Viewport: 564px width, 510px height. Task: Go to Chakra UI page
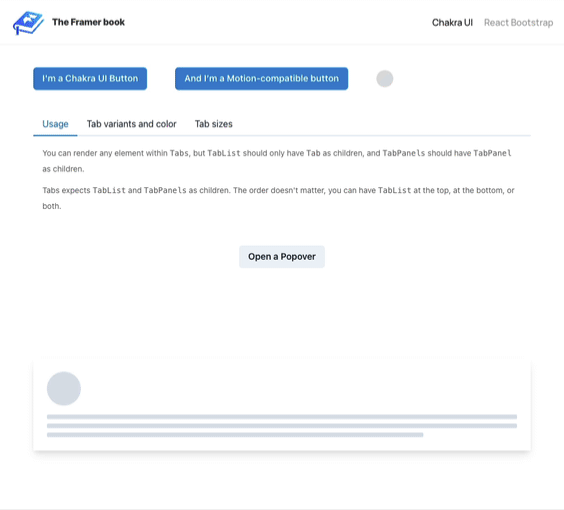pos(452,23)
